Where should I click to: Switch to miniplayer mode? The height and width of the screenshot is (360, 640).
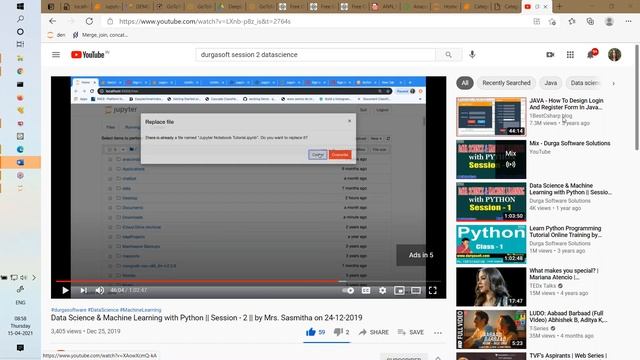(x=399, y=290)
